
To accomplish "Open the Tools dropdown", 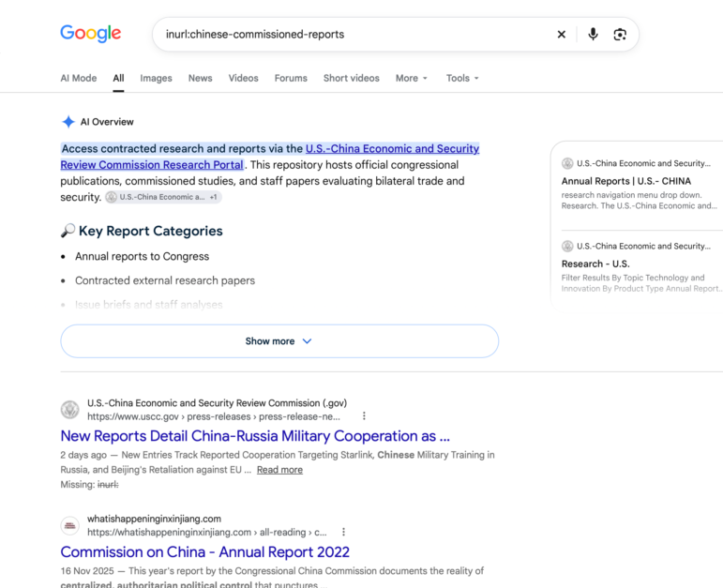I will [462, 78].
